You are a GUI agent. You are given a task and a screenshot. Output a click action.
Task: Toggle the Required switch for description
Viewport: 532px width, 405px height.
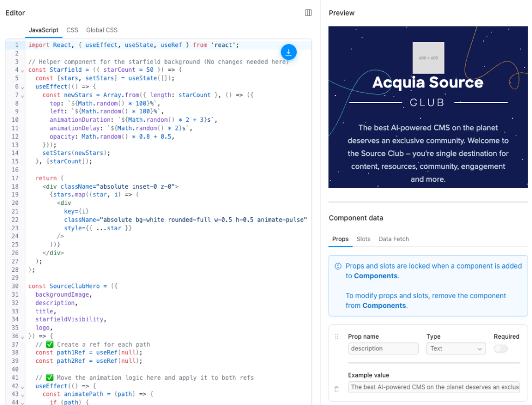500,349
